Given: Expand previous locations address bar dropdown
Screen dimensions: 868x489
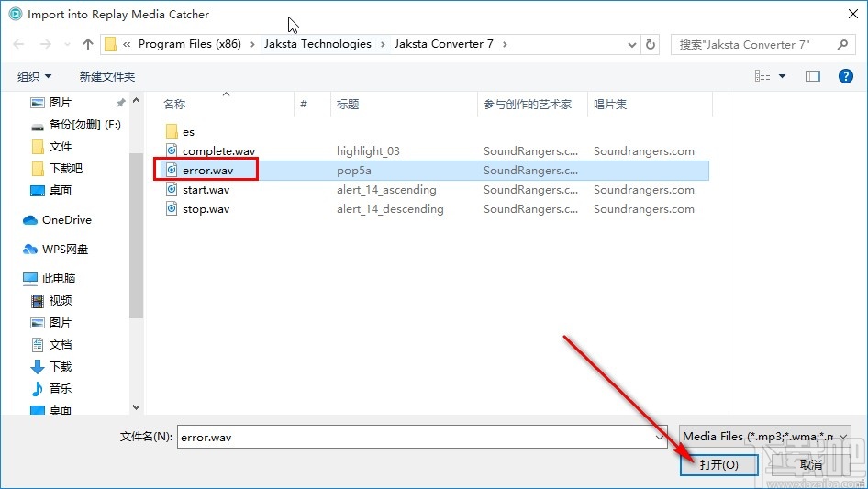Looking at the screenshot, I should click(x=631, y=45).
